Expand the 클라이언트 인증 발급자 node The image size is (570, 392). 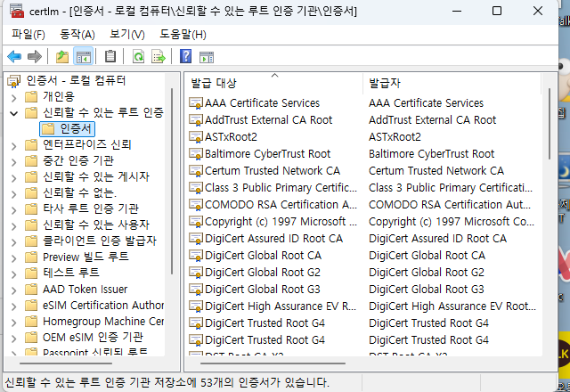pyautogui.click(x=13, y=241)
